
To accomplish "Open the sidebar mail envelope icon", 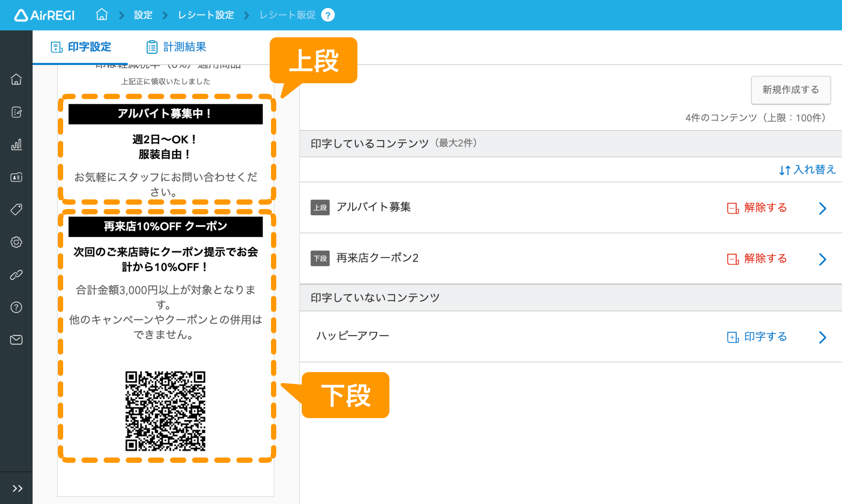I will click(x=16, y=340).
